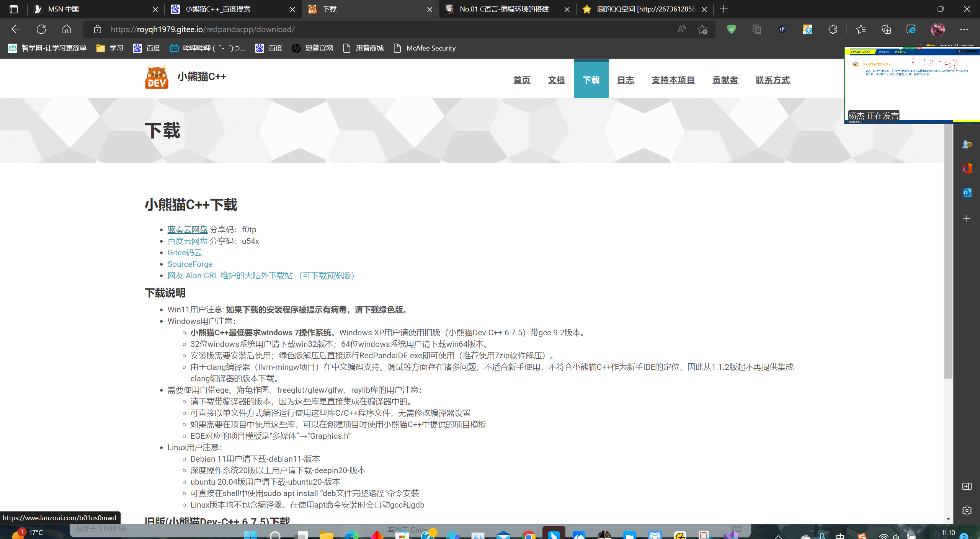Refresh the current page
This screenshot has width=980, height=539.
point(41,29)
